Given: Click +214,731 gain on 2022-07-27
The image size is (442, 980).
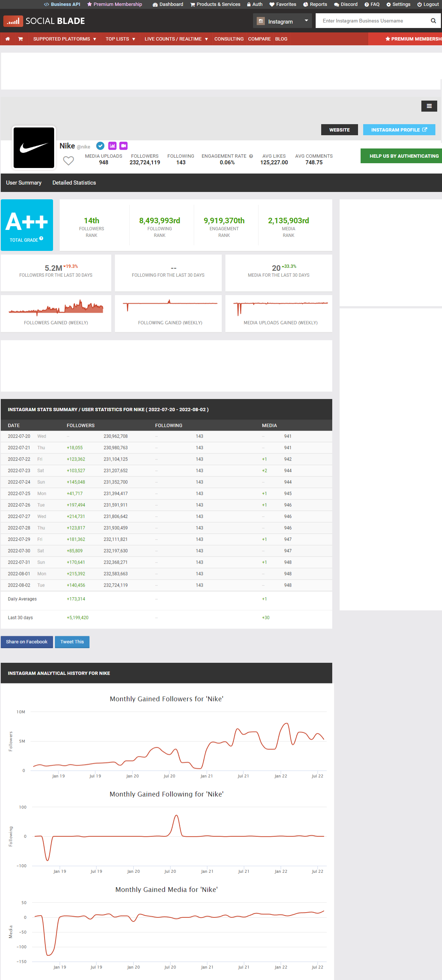Looking at the screenshot, I should (x=76, y=516).
